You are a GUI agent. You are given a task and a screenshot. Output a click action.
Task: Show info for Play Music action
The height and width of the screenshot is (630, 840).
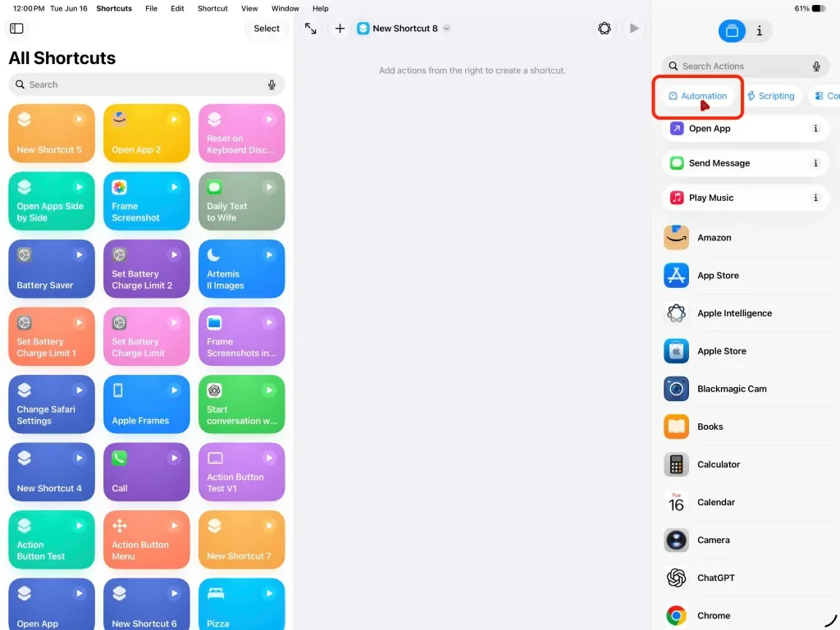815,198
